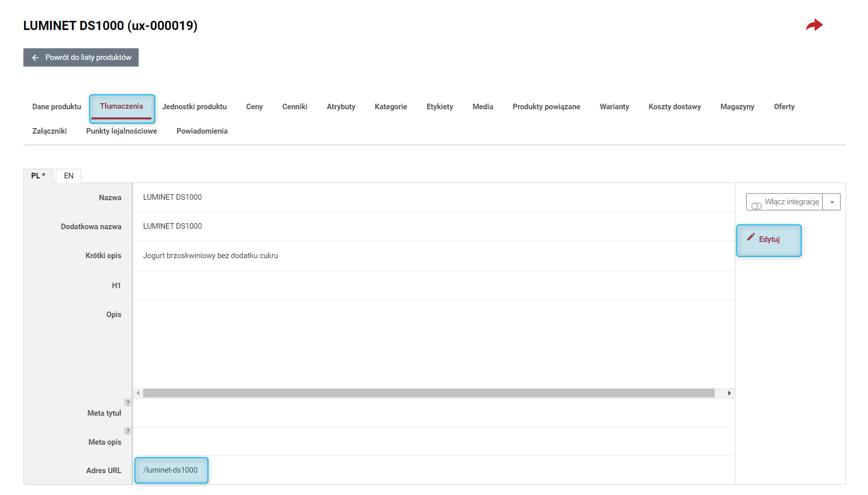Switch to the Powiadomienia tab
This screenshot has width=868, height=495.
[202, 131]
